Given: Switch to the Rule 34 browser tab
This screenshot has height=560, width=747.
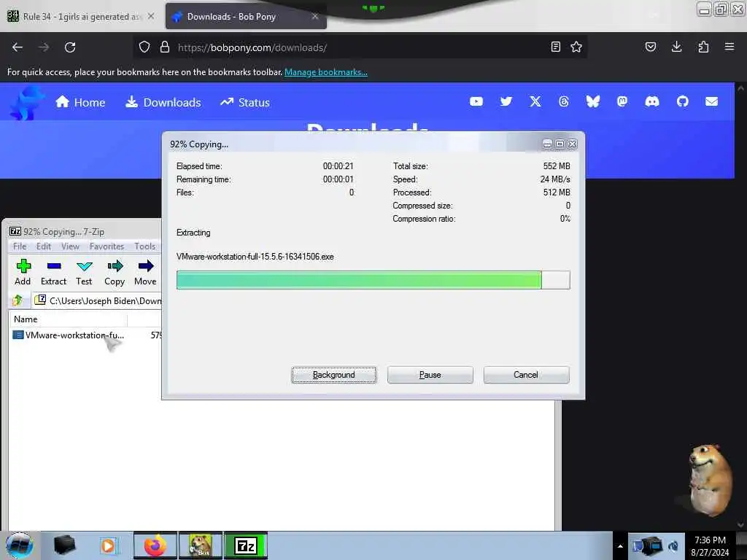Looking at the screenshot, I should [80, 16].
